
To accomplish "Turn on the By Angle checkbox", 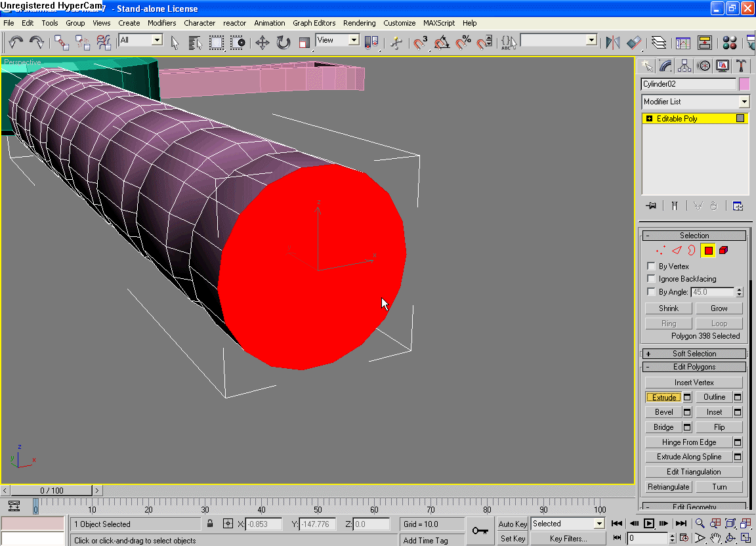I will tap(651, 292).
